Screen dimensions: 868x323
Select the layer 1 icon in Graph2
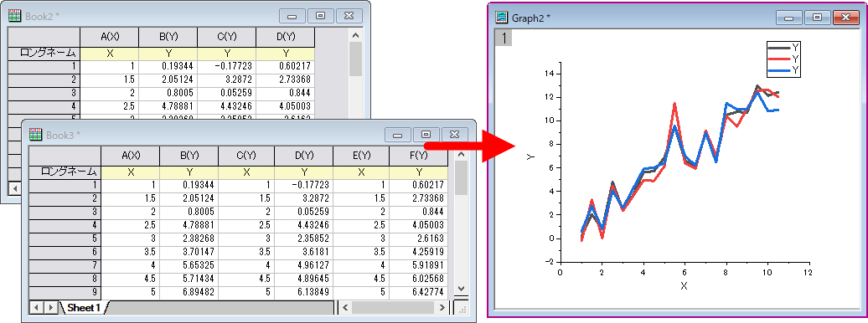[x=504, y=38]
